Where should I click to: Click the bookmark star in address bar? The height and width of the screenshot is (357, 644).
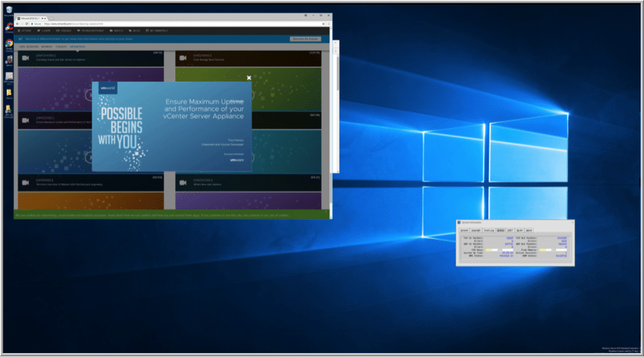(323, 24)
